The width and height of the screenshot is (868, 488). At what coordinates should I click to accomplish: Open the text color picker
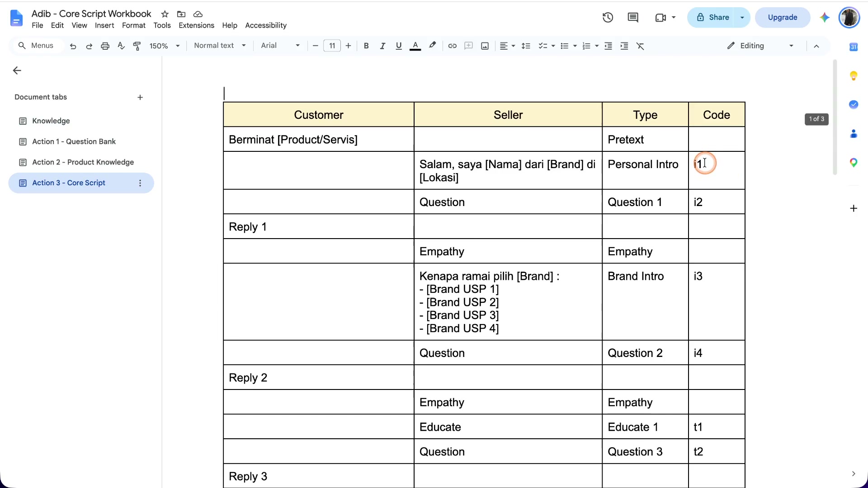pos(415,46)
